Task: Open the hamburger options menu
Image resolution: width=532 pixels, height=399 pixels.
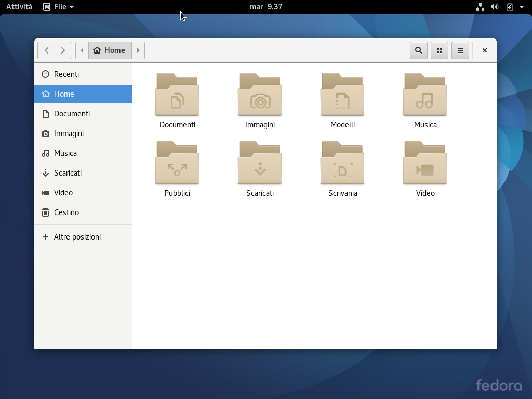Action: [460, 50]
